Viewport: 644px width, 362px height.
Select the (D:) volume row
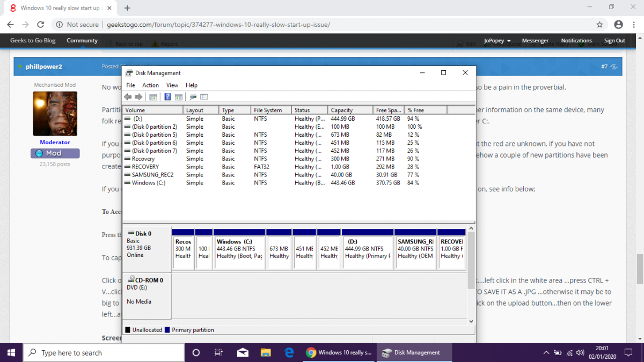pos(298,119)
